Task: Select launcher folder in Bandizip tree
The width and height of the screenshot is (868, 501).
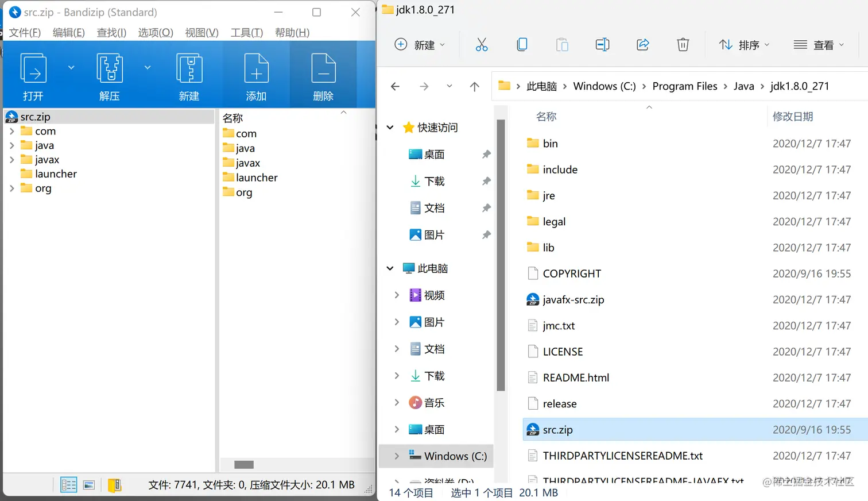Action: pos(49,174)
